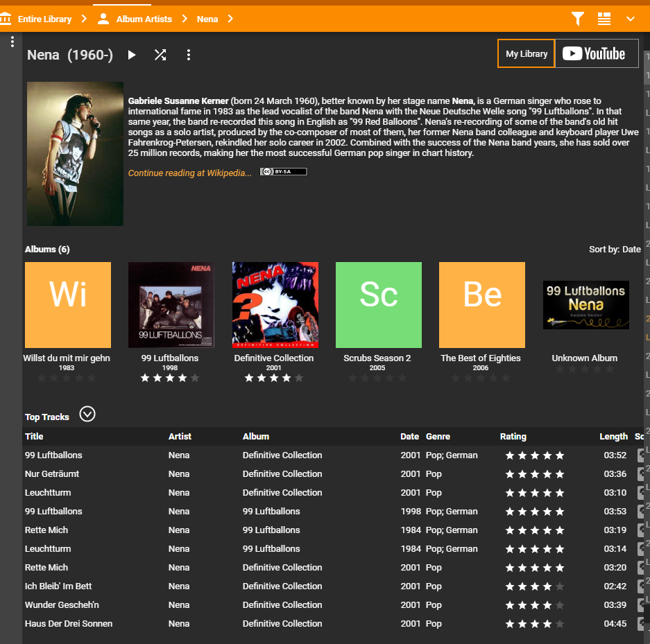Play all Nena tracks

coord(132,55)
